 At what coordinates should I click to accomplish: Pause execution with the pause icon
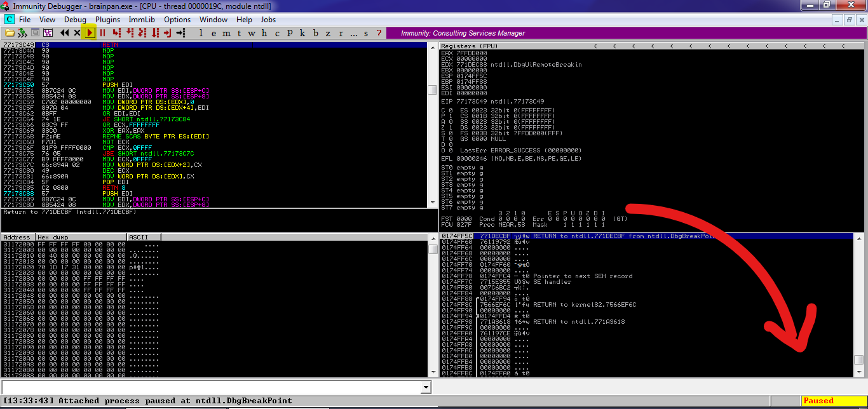(x=102, y=32)
